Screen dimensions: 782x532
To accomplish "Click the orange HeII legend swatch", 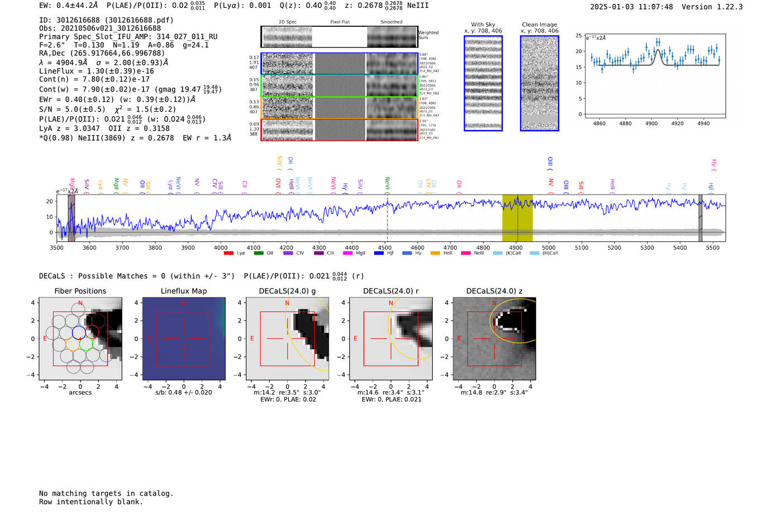I will click(x=436, y=253).
